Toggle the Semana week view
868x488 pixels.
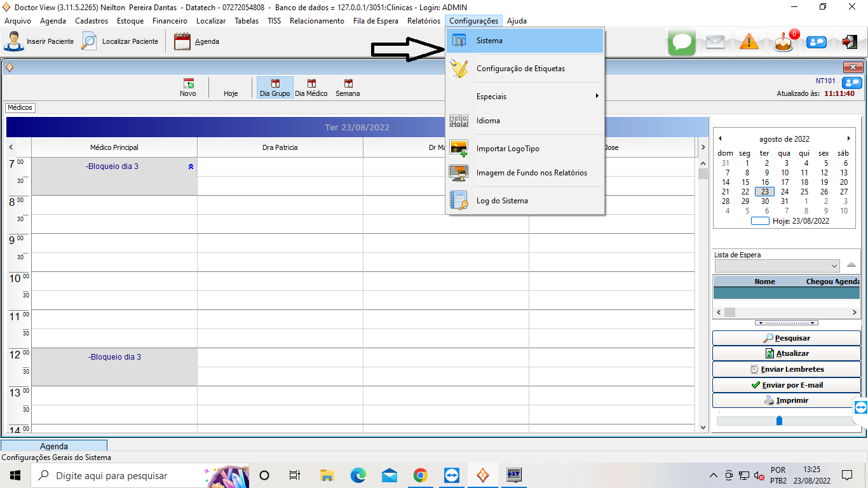(348, 88)
